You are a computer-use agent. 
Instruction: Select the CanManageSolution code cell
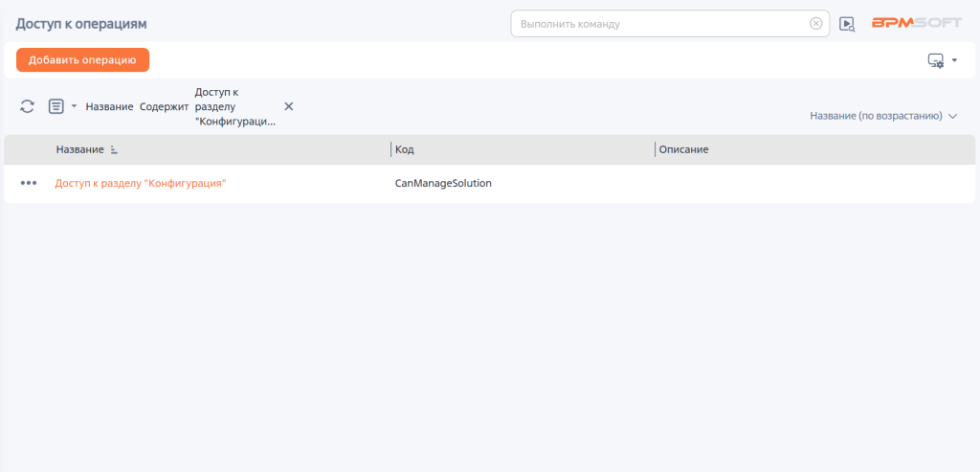pos(443,183)
